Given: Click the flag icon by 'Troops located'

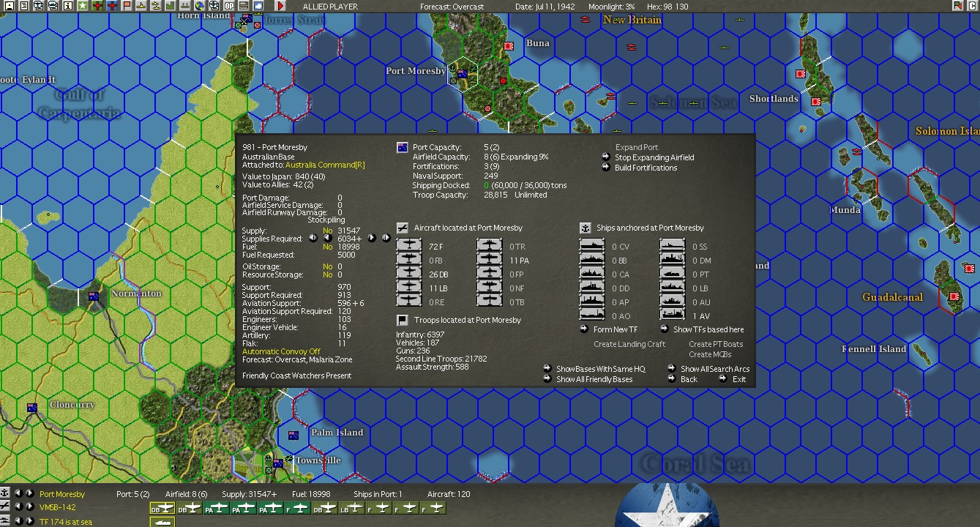Looking at the screenshot, I should click(402, 321).
